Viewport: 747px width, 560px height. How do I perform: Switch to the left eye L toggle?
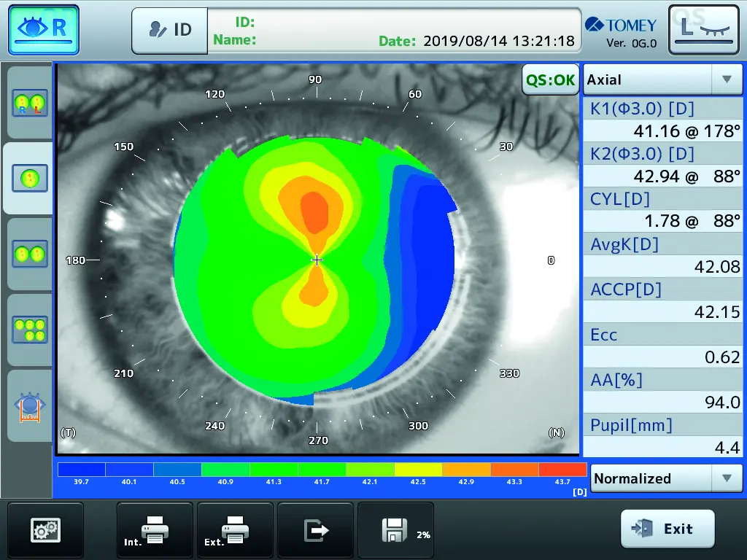tap(704, 30)
